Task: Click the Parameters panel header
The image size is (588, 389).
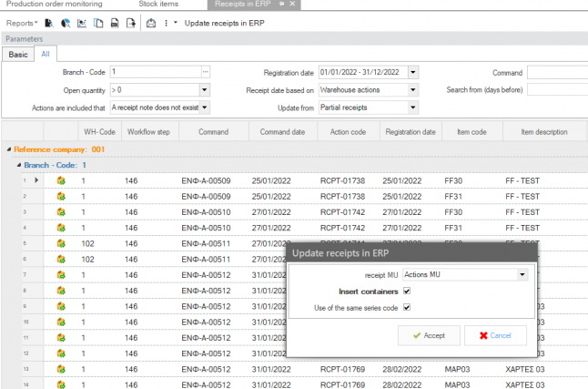Action: coord(294,38)
